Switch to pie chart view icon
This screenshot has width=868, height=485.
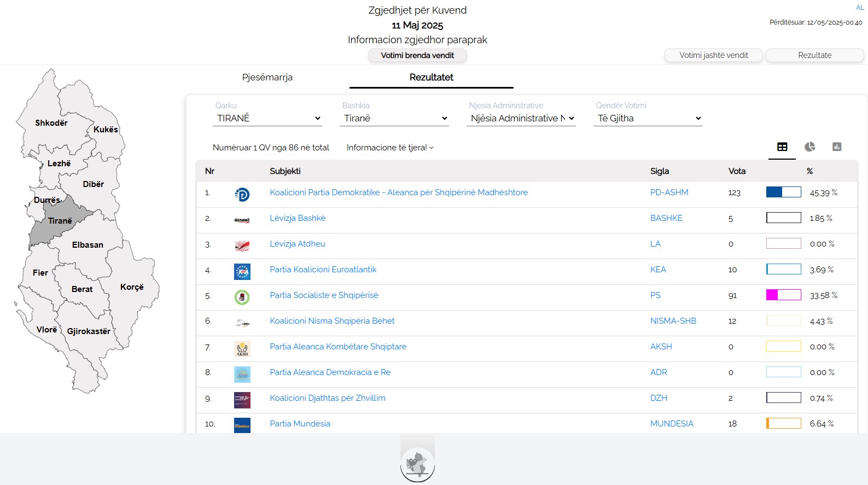coord(809,147)
